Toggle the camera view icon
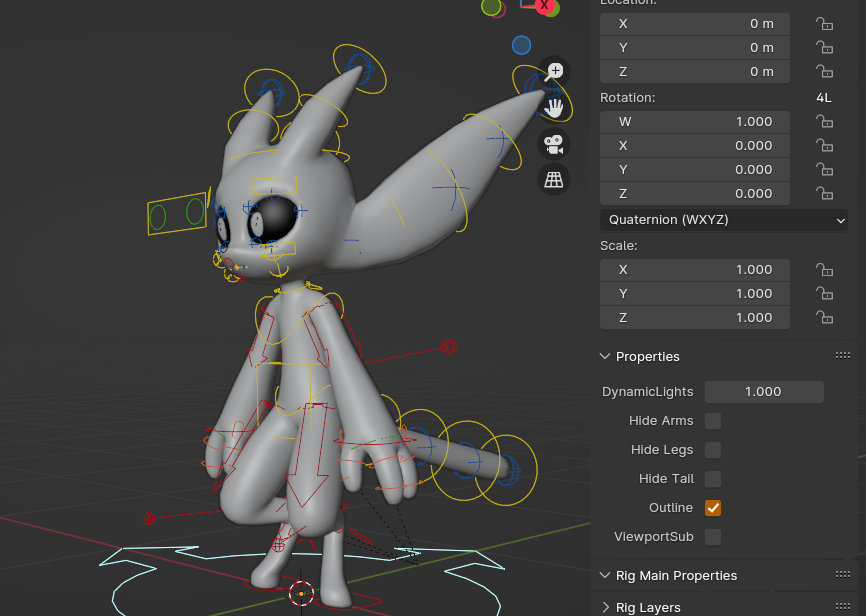The image size is (866, 616). [553, 144]
